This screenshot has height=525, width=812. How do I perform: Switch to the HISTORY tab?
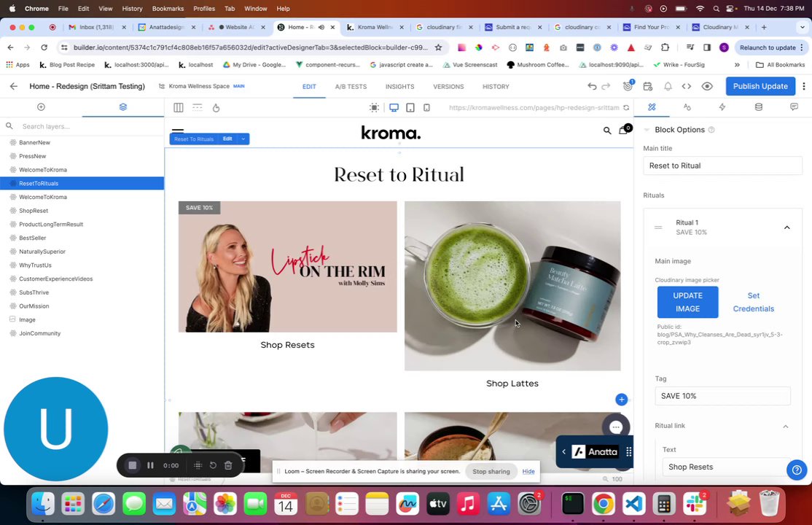(x=496, y=87)
